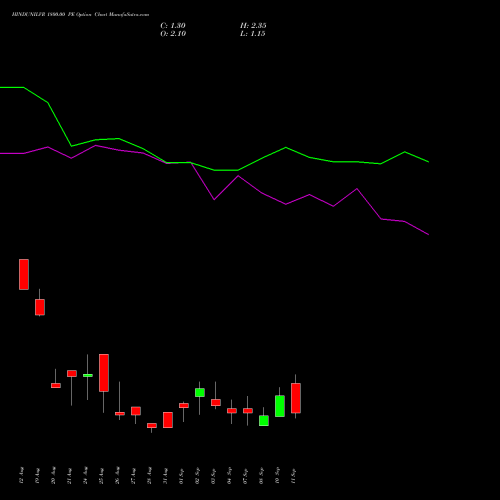500x500 pixels.
Task: Click the 21 Aug date label
Action: click(x=69, y=476)
